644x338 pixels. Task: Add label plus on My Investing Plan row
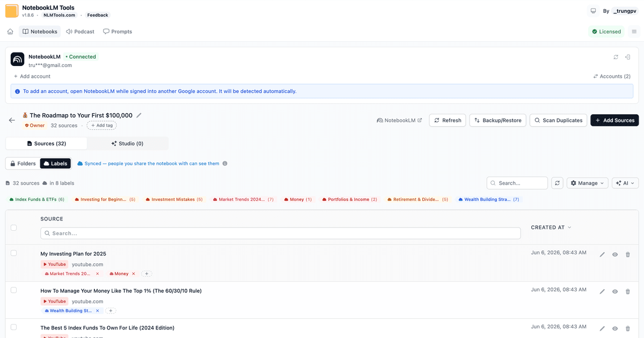coord(147,274)
